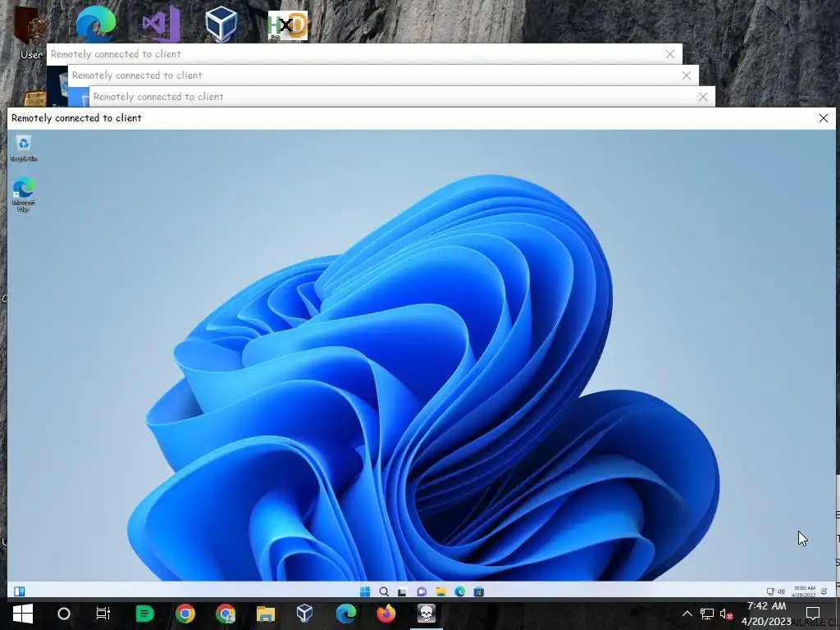Open Visual Studio shortcut on host desktop

pyautogui.click(x=161, y=24)
